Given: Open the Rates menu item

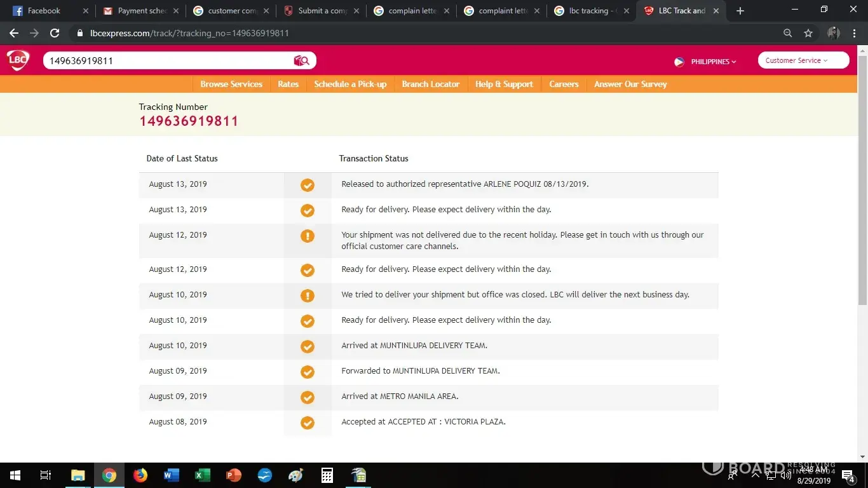Looking at the screenshot, I should [288, 84].
